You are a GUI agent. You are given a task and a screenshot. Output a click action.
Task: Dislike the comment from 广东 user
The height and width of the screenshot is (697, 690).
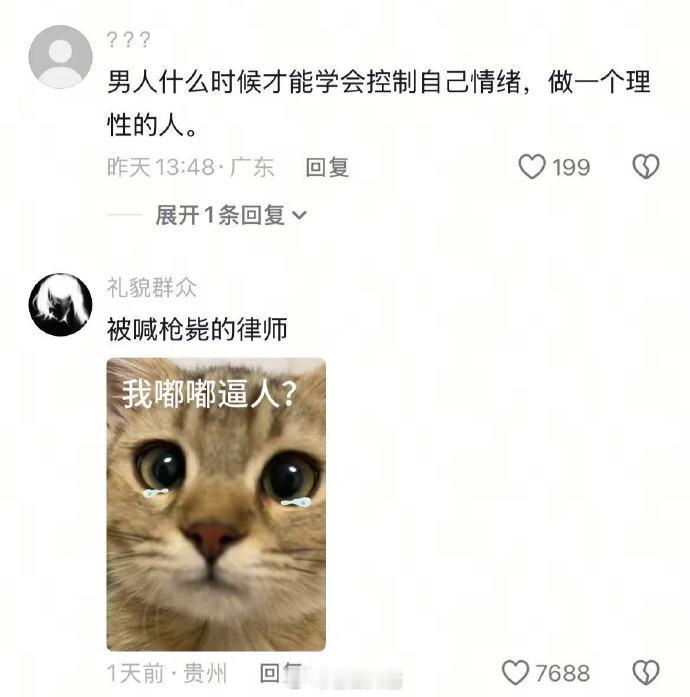tap(646, 167)
